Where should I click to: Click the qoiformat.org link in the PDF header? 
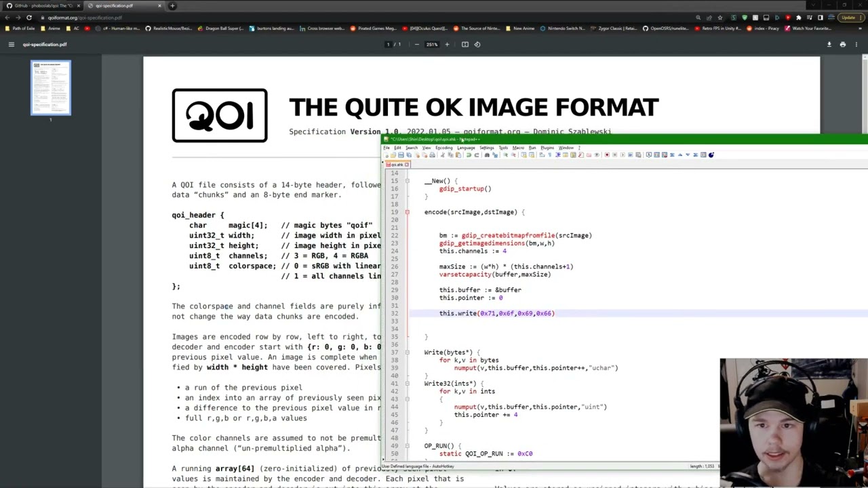(x=492, y=131)
